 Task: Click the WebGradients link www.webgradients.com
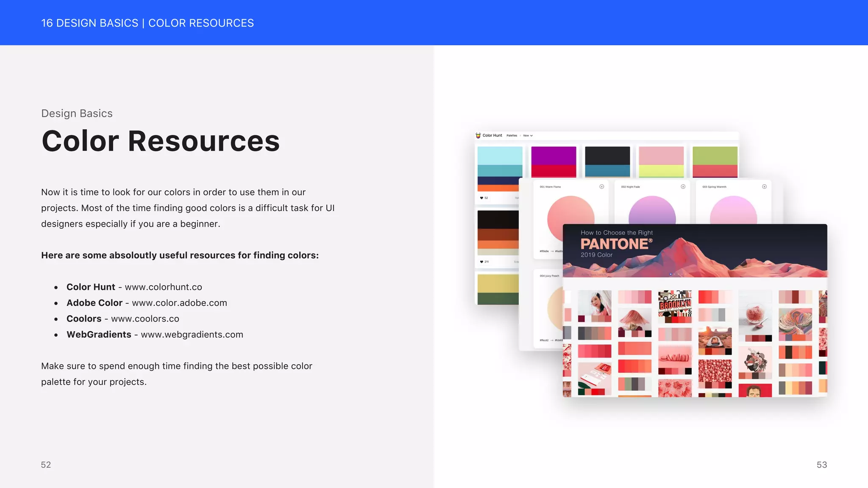[192, 335]
